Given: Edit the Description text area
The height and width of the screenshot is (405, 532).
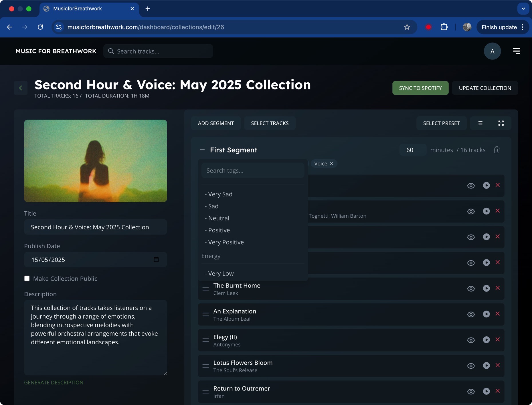Looking at the screenshot, I should click(x=95, y=337).
